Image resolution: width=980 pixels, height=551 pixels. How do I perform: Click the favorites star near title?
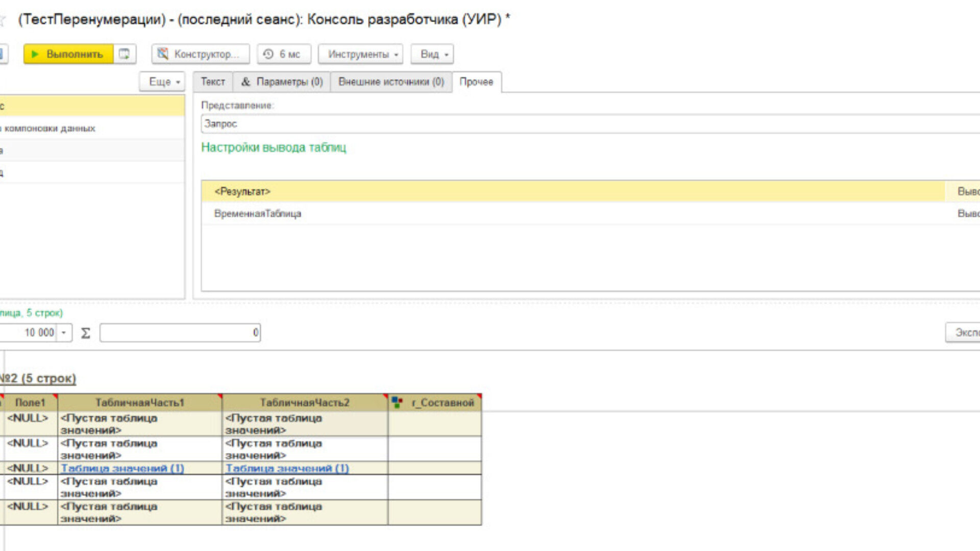point(3,20)
